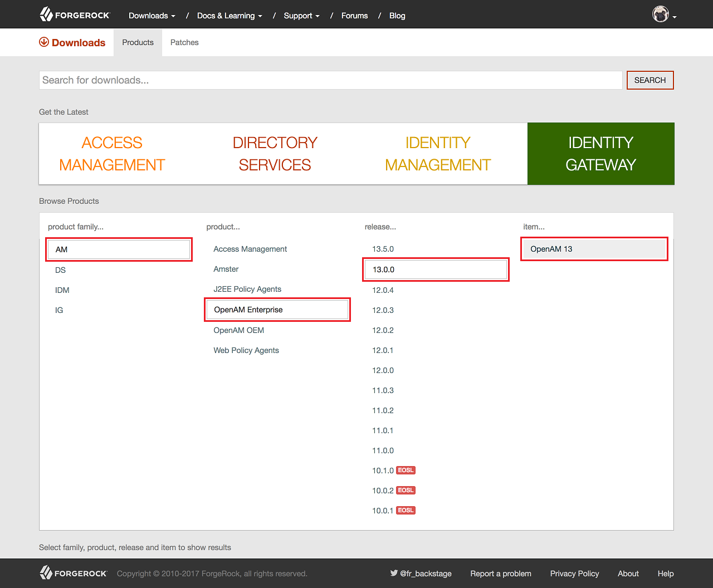Switch to the Products tab
This screenshot has height=588, width=713.
(138, 42)
